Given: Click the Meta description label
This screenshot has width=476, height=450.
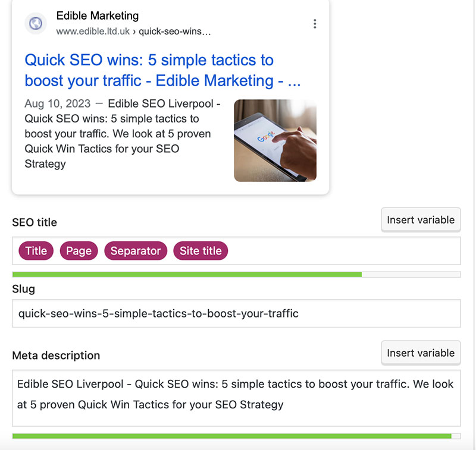Looking at the screenshot, I should pyautogui.click(x=56, y=355).
